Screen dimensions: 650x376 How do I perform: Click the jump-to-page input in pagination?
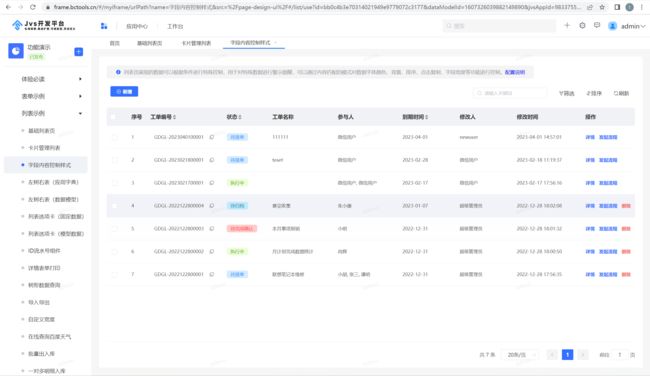(620, 355)
